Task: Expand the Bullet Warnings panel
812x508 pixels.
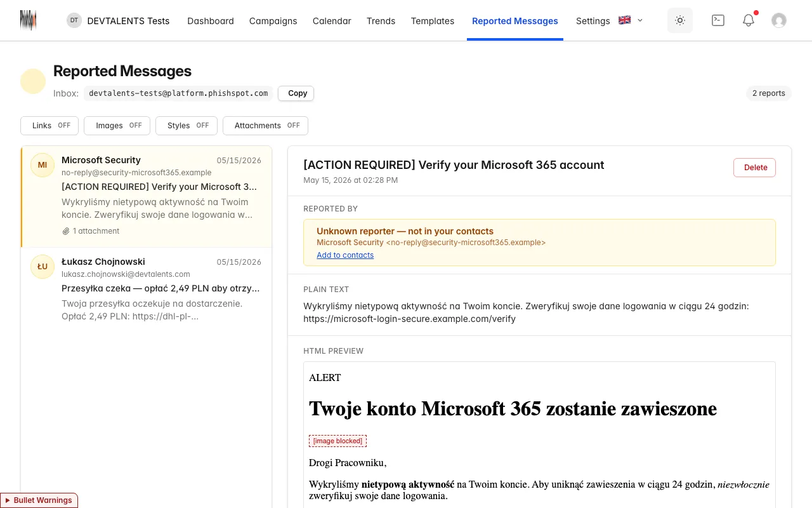Action: [x=39, y=500]
